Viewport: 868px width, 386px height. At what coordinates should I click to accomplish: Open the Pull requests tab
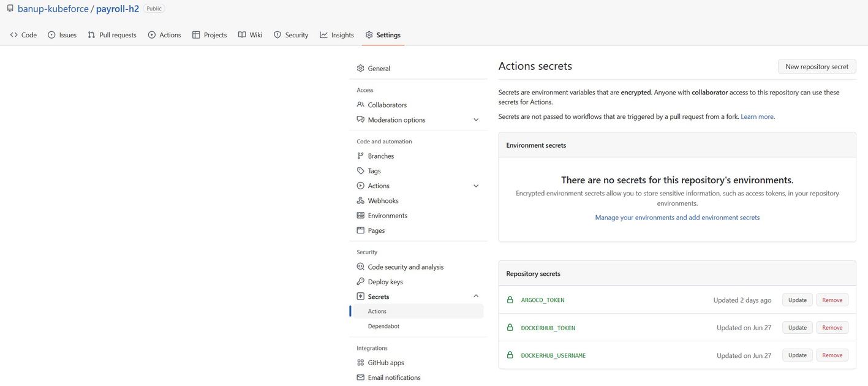pyautogui.click(x=112, y=35)
